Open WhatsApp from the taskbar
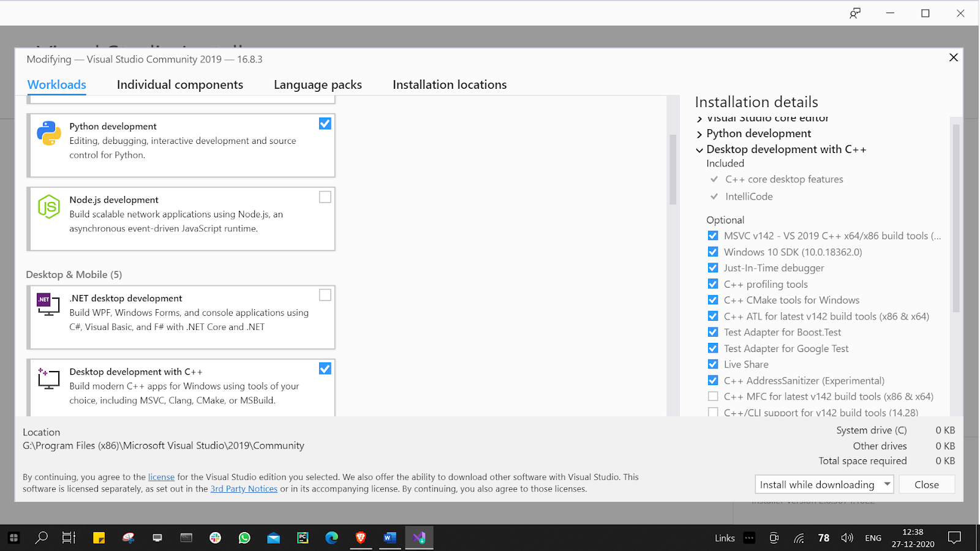 point(244,538)
